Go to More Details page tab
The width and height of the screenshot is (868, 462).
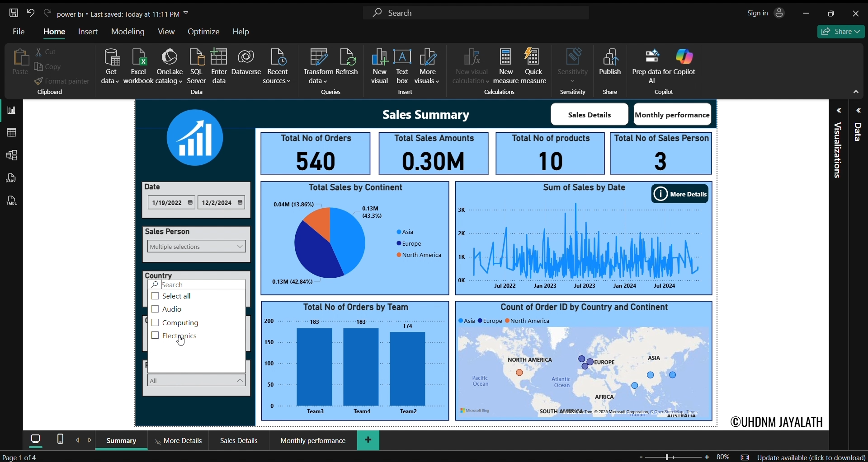click(x=179, y=442)
